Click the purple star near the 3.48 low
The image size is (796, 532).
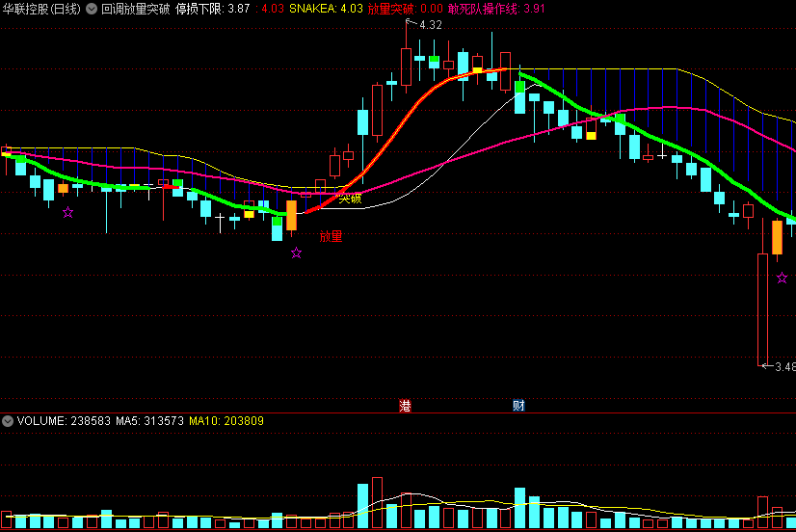(783, 279)
